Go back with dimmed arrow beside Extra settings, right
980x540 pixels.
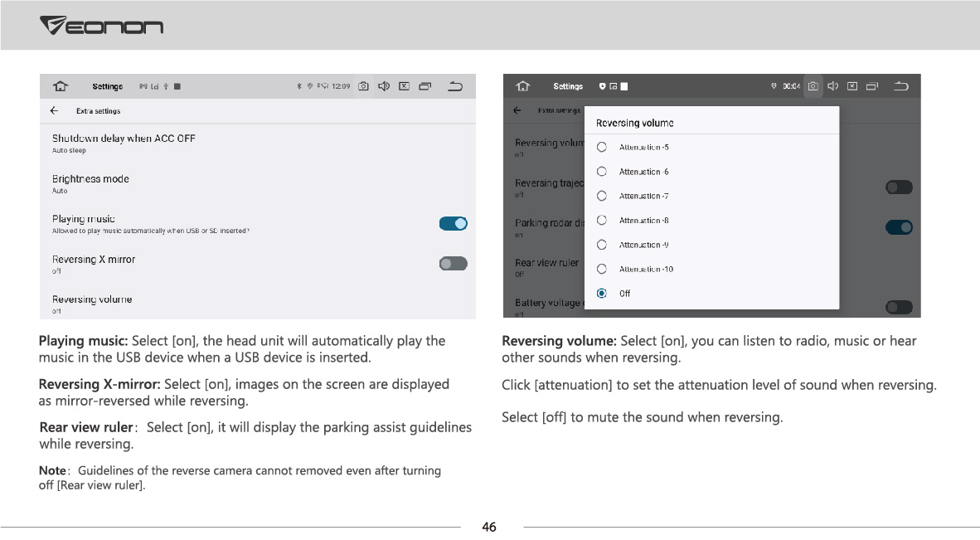(x=517, y=110)
